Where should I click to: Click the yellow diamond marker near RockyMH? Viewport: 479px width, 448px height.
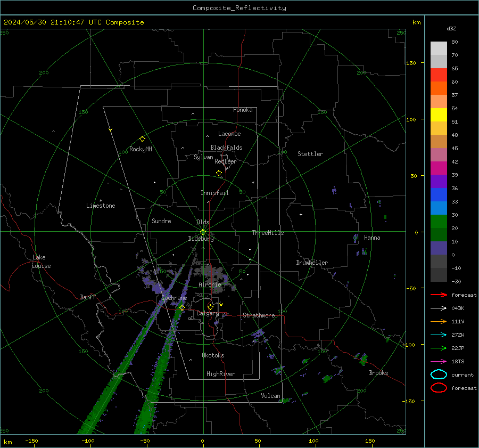point(142,139)
